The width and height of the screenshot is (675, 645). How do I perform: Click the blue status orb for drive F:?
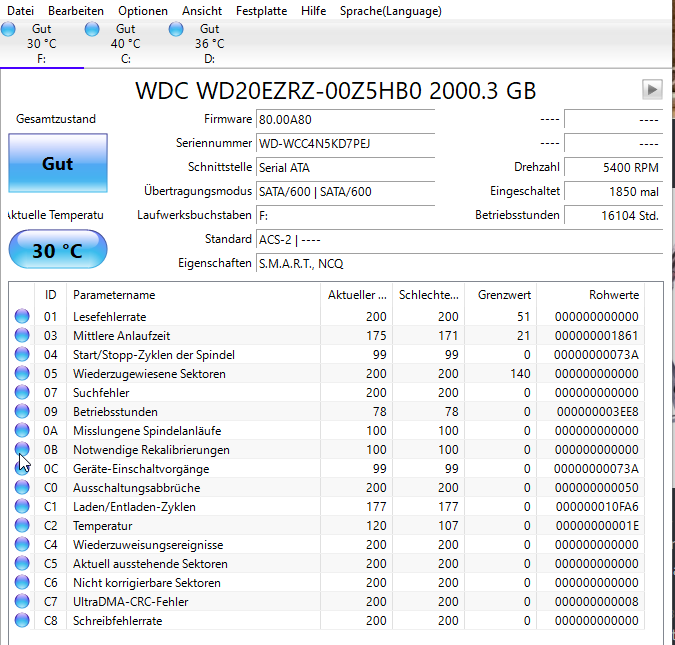(x=8, y=29)
